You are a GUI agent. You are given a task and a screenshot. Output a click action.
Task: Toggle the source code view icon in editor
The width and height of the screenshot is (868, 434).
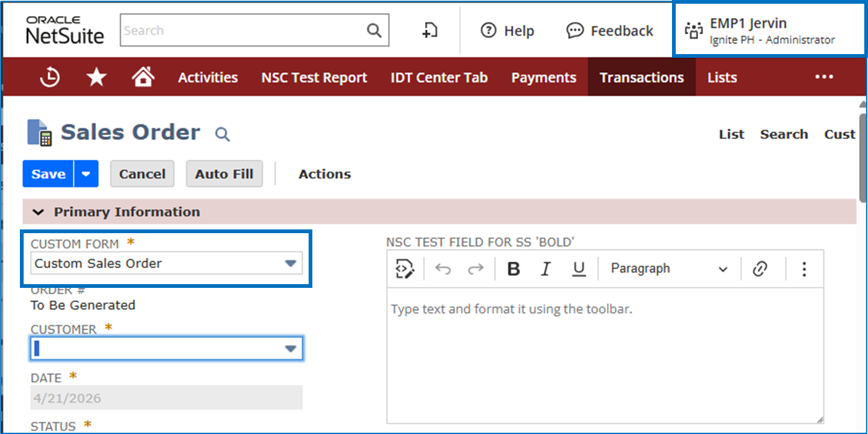[x=405, y=269]
